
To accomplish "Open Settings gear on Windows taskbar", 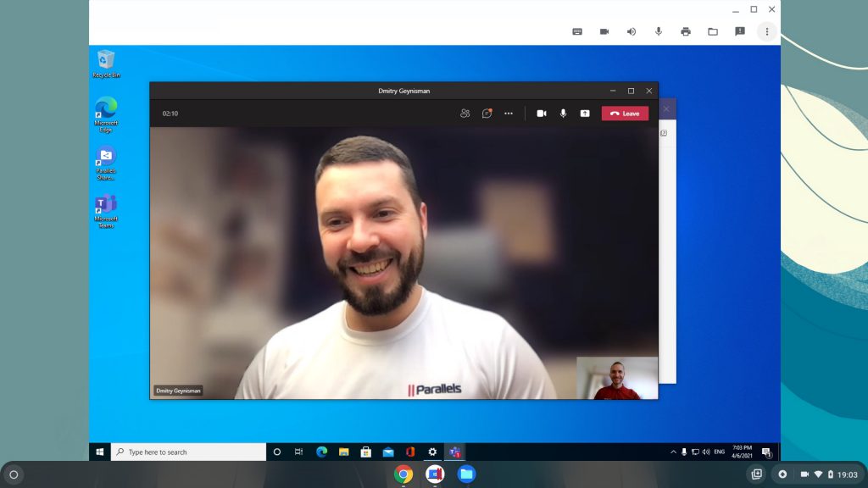I will click(x=432, y=452).
